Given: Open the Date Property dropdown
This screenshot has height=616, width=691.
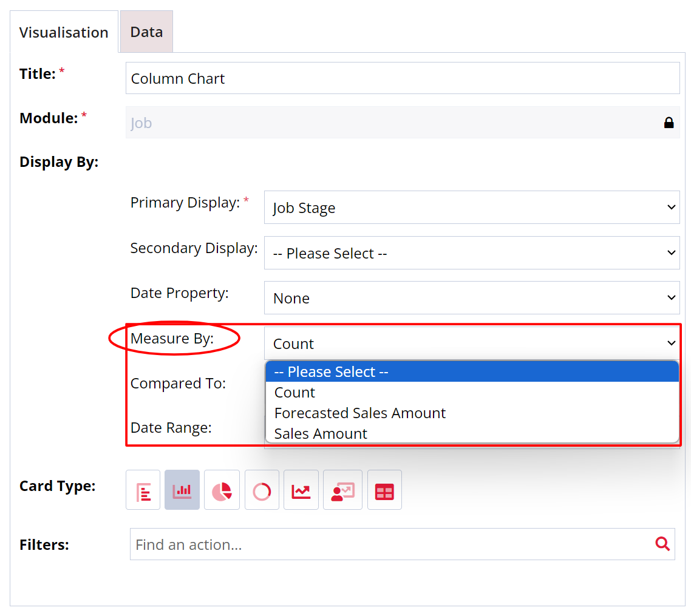Looking at the screenshot, I should 471,298.
